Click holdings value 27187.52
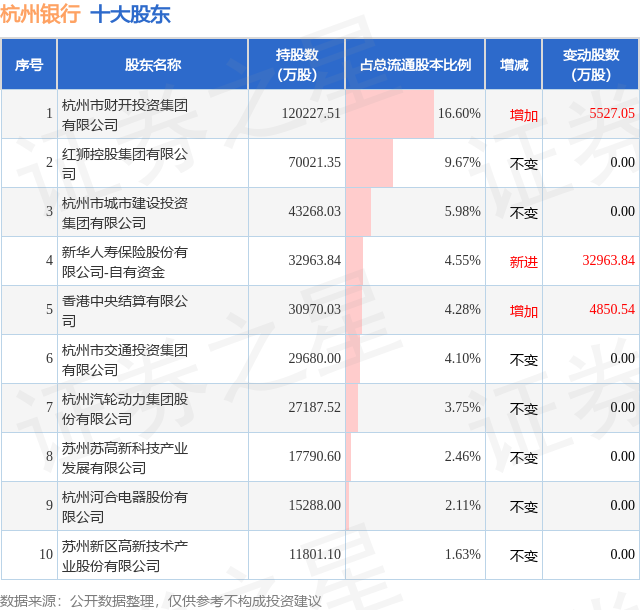Image resolution: width=640 pixels, height=610 pixels. (x=314, y=407)
